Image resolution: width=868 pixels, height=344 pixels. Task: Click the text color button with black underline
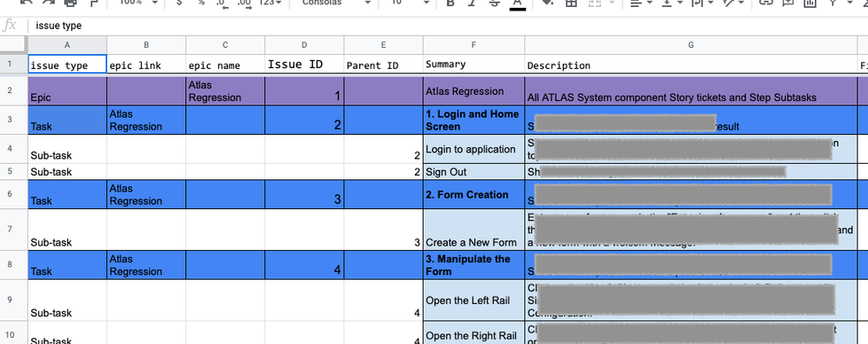click(x=517, y=3)
